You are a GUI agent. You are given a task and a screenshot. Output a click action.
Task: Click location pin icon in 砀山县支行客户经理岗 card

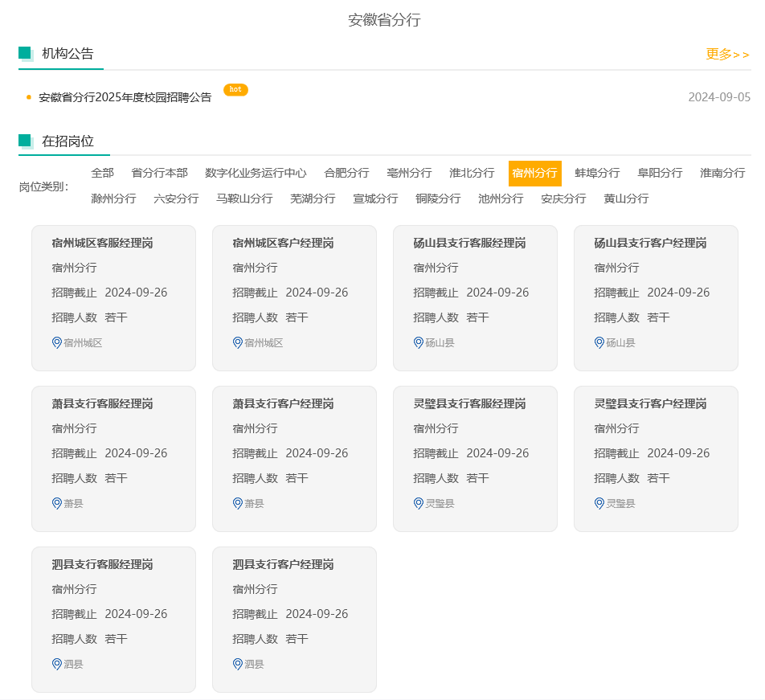coord(599,343)
